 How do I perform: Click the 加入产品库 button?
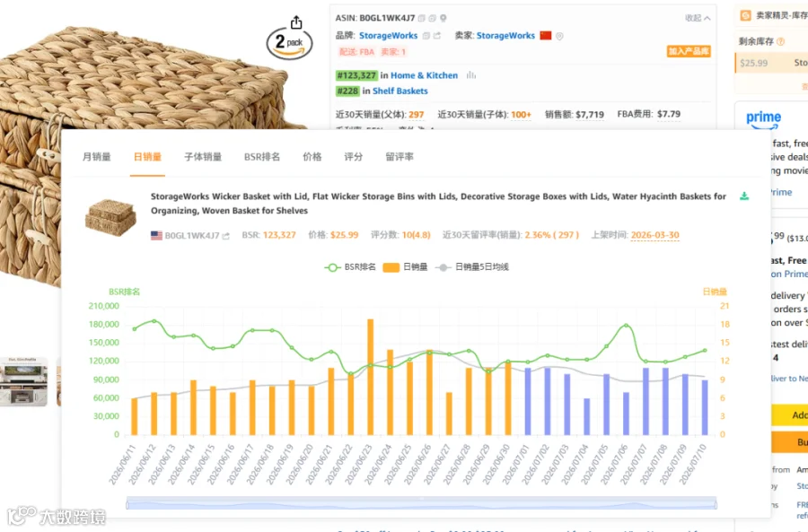click(x=689, y=51)
